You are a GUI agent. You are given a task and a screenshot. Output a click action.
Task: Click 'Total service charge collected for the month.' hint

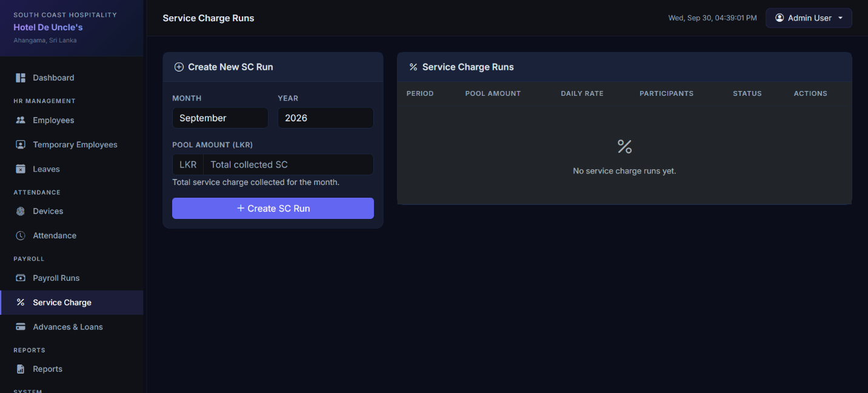pyautogui.click(x=256, y=182)
